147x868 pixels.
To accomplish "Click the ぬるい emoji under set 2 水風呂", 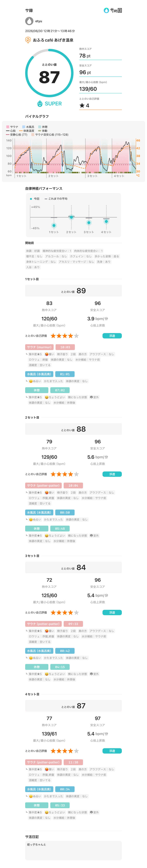I will pyautogui.click(x=31, y=520).
